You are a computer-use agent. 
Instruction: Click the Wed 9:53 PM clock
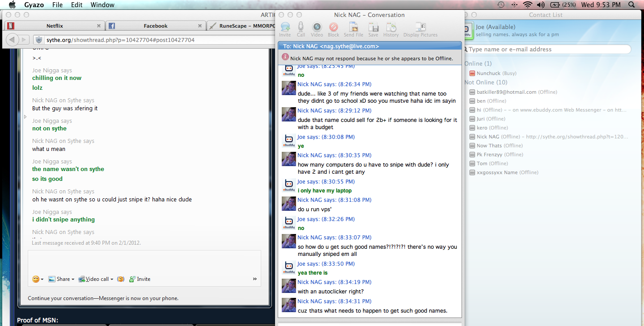601,5
